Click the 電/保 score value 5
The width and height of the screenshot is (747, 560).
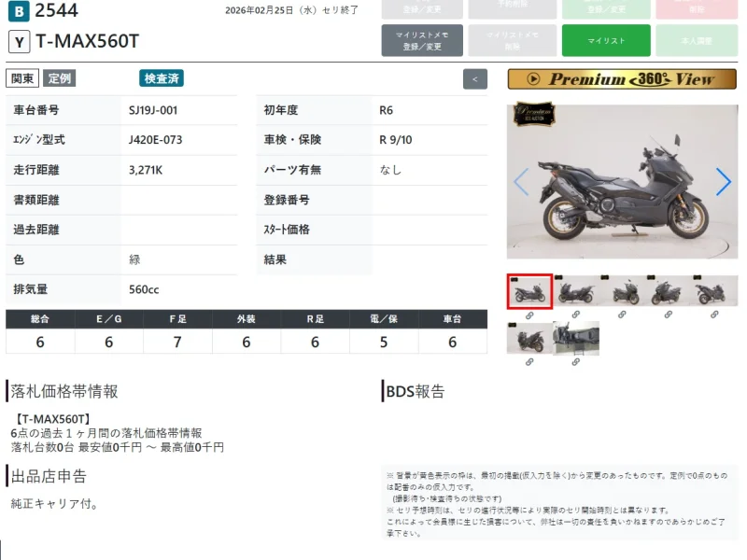(384, 342)
